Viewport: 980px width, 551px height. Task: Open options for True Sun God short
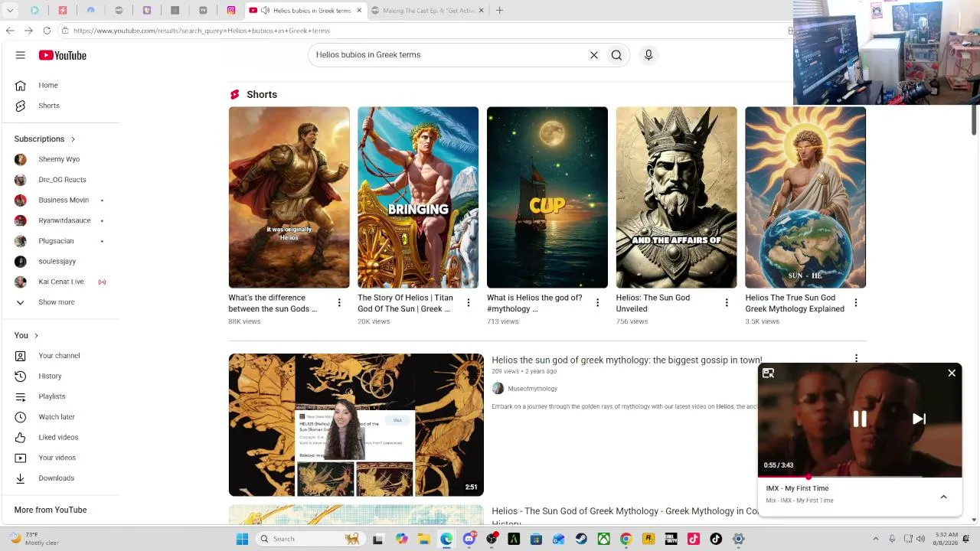[856, 303]
